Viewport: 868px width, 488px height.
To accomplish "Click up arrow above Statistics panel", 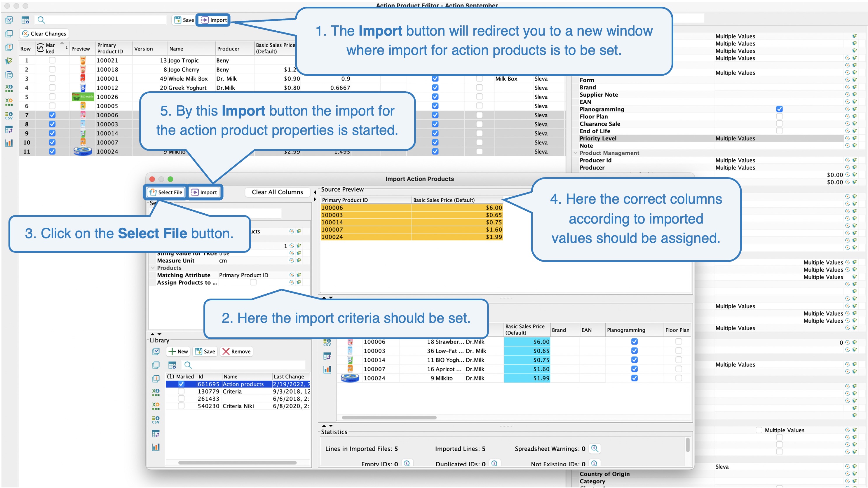I will tap(324, 426).
